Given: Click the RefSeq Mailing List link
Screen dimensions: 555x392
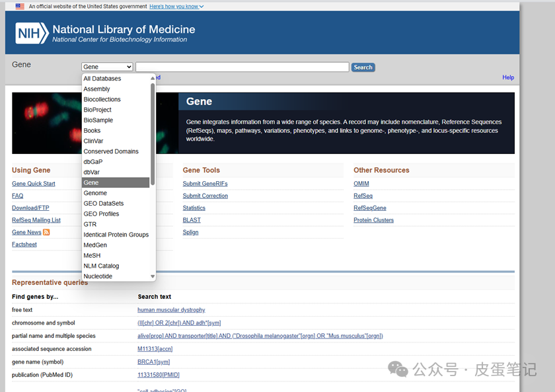Looking at the screenshot, I should (36, 220).
